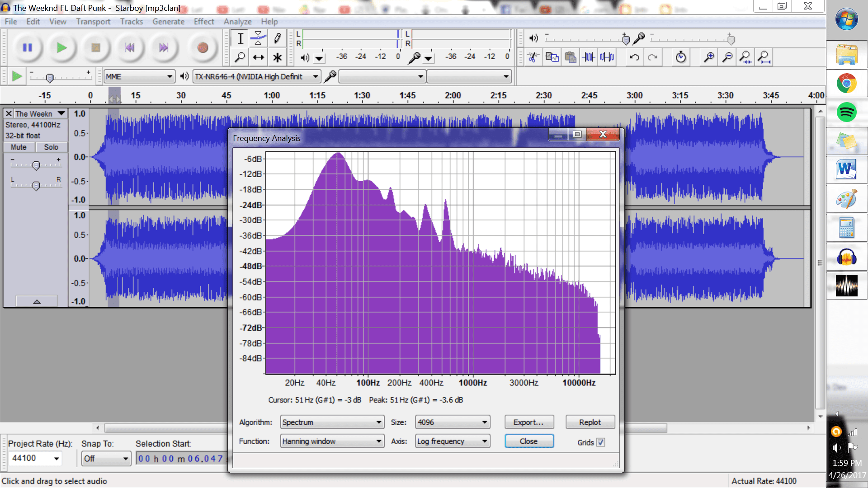
Task: Open the Sync-Lock tracks clock icon
Action: click(x=681, y=57)
